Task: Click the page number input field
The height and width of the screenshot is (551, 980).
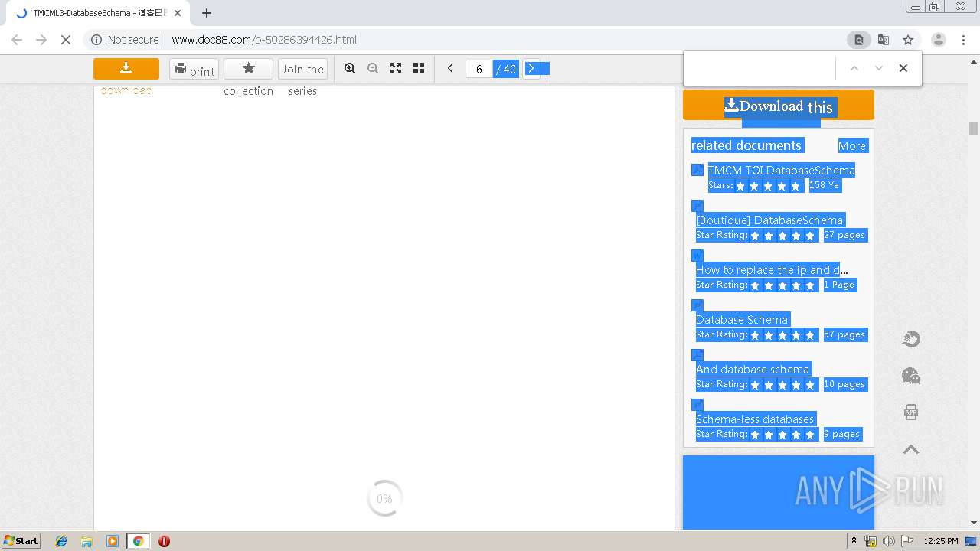Action: pyautogui.click(x=479, y=69)
